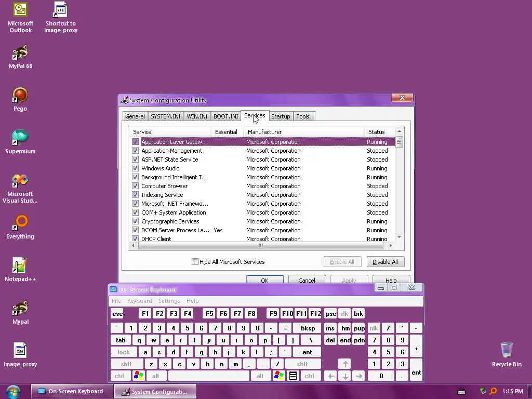Viewport: 532px width, 399px height.
Task: Uncheck Cryptographic Services checkbox
Action: click(x=135, y=221)
